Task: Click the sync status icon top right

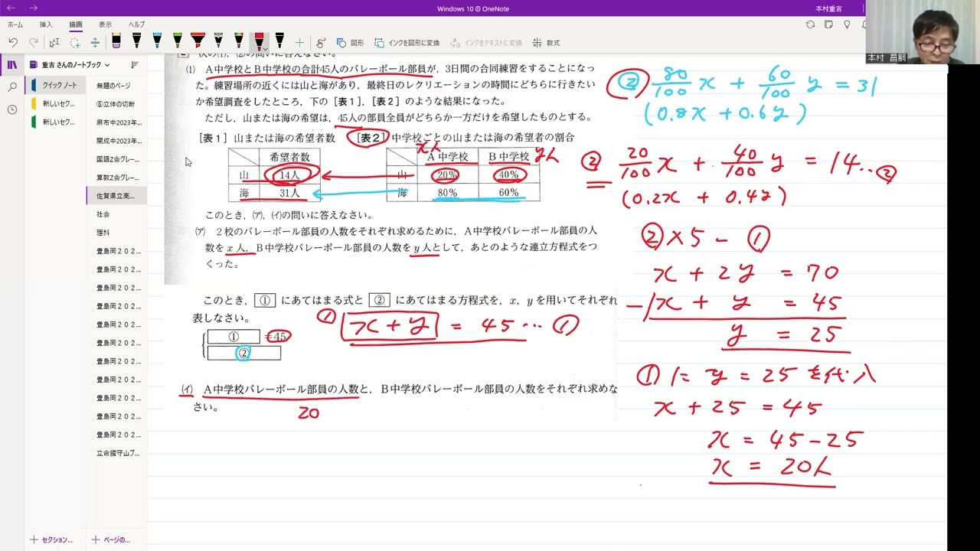Action: 810,24
